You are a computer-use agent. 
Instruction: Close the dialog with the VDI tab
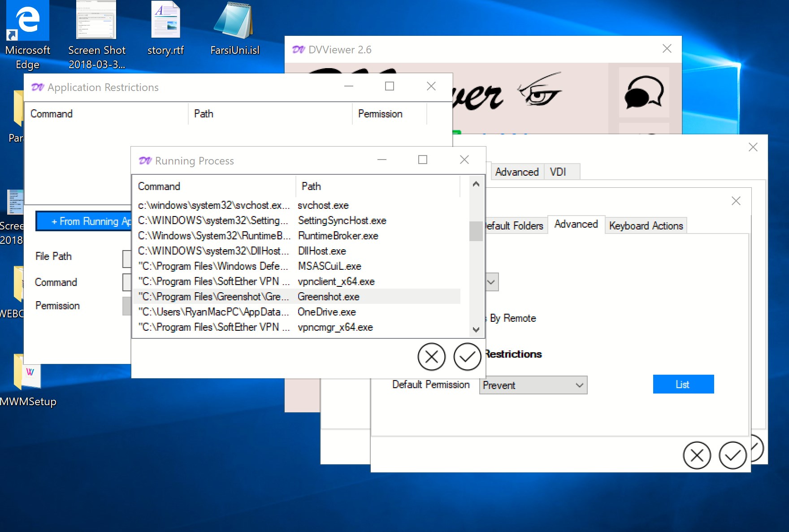coord(753,147)
